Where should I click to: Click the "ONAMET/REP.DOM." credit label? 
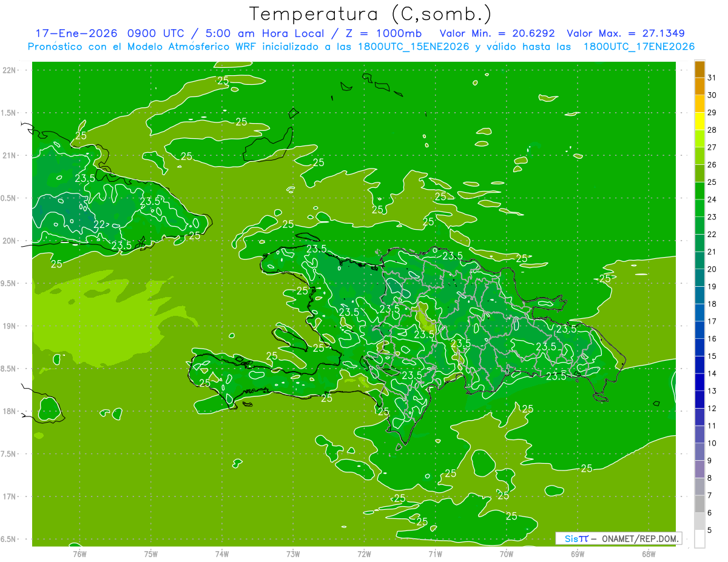(x=641, y=538)
